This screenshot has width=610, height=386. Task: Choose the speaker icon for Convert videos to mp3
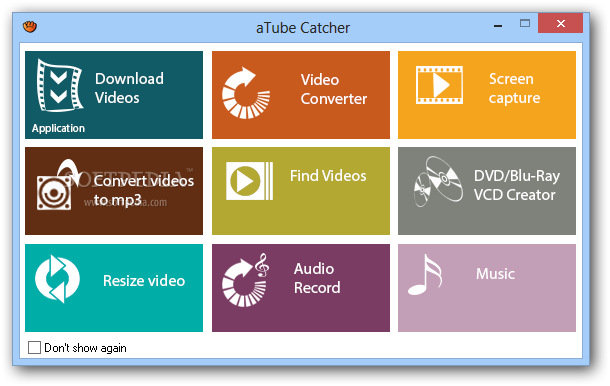click(58, 185)
